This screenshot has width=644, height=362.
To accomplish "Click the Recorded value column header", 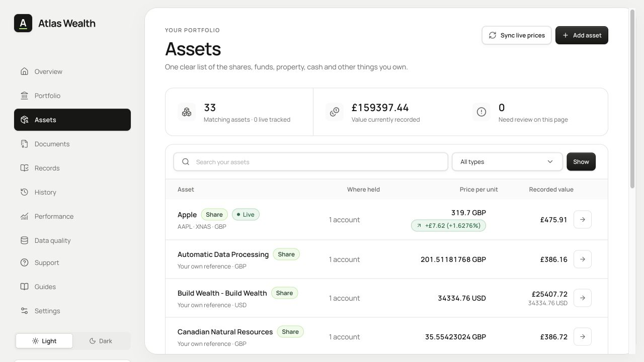I will [551, 190].
